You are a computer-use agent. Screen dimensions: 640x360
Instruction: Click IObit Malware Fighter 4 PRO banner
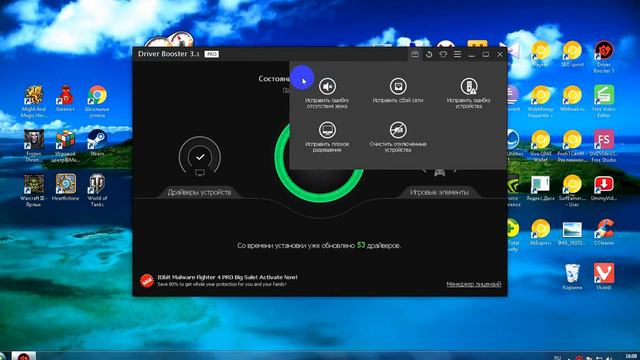(x=227, y=280)
